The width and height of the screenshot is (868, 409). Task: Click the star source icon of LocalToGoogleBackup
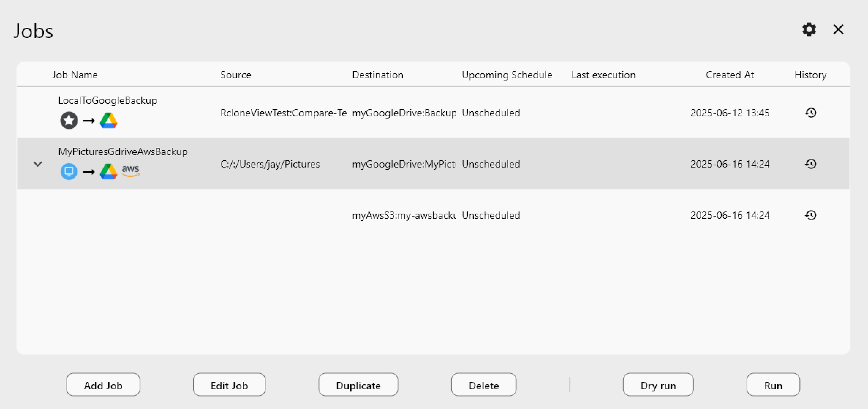[x=68, y=120]
